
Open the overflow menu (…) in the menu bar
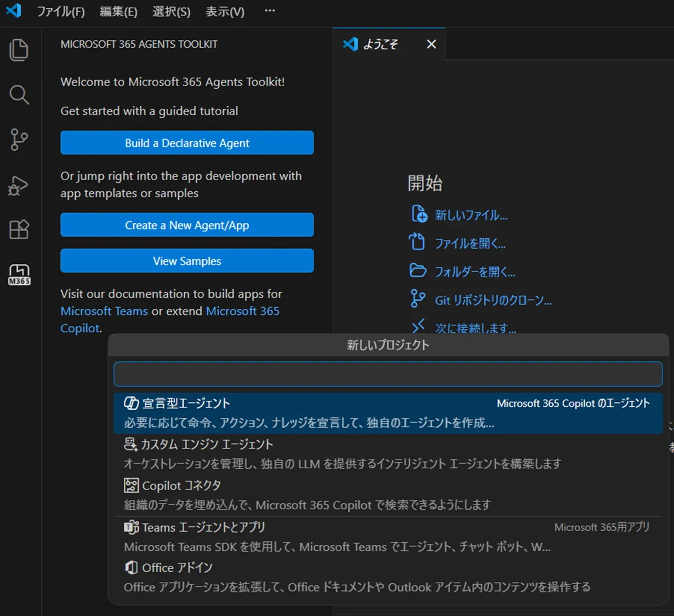(269, 10)
